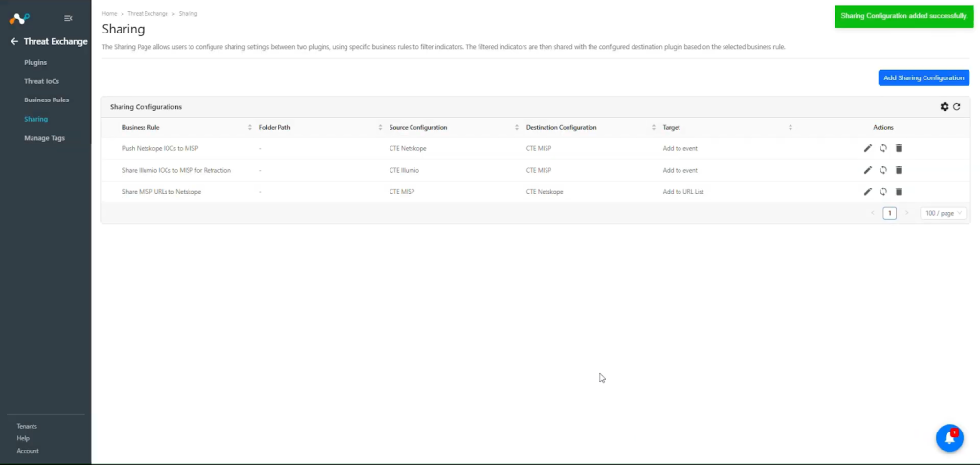Open Manage Tags in sidebar
The width and height of the screenshot is (980, 465).
pyautogui.click(x=44, y=138)
